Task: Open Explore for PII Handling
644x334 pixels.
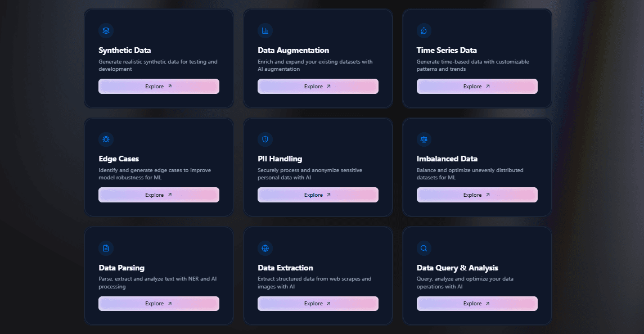Action: pos(318,195)
